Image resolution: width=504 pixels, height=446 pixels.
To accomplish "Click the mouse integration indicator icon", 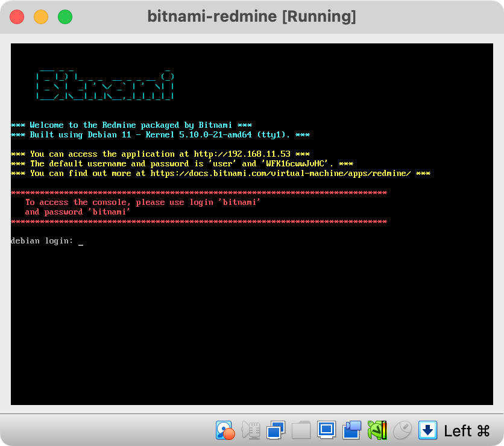I will coord(403,430).
